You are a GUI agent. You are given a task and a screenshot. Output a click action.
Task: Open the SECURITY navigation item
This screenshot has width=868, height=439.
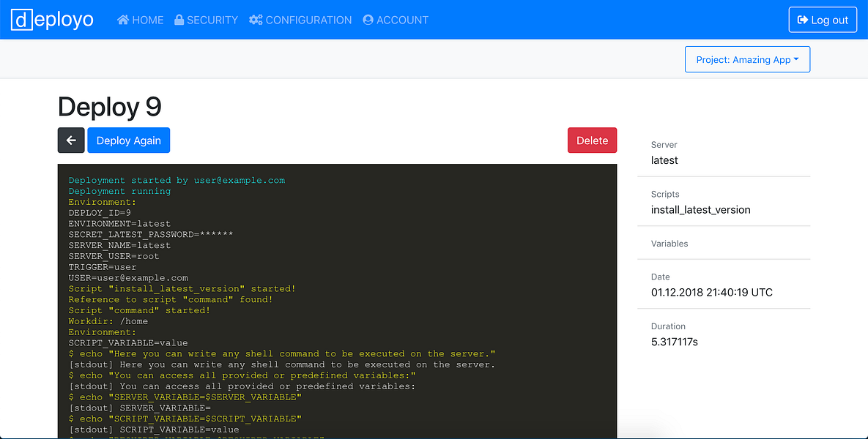(206, 20)
